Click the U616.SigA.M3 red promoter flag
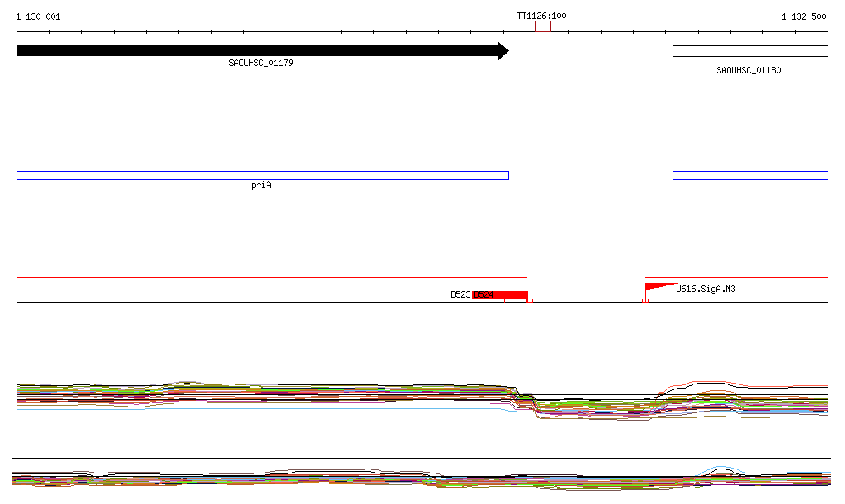 [661, 286]
